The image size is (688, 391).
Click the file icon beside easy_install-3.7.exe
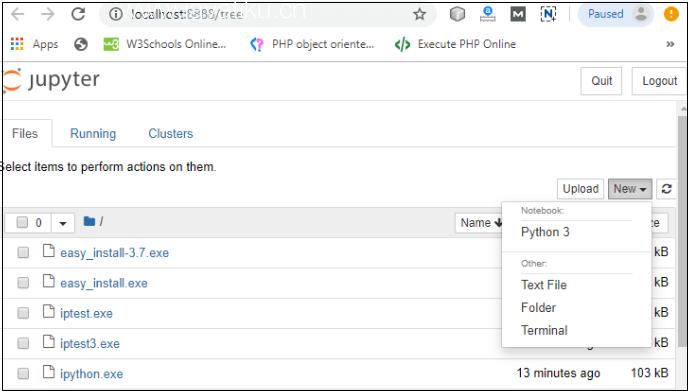pyautogui.click(x=49, y=251)
